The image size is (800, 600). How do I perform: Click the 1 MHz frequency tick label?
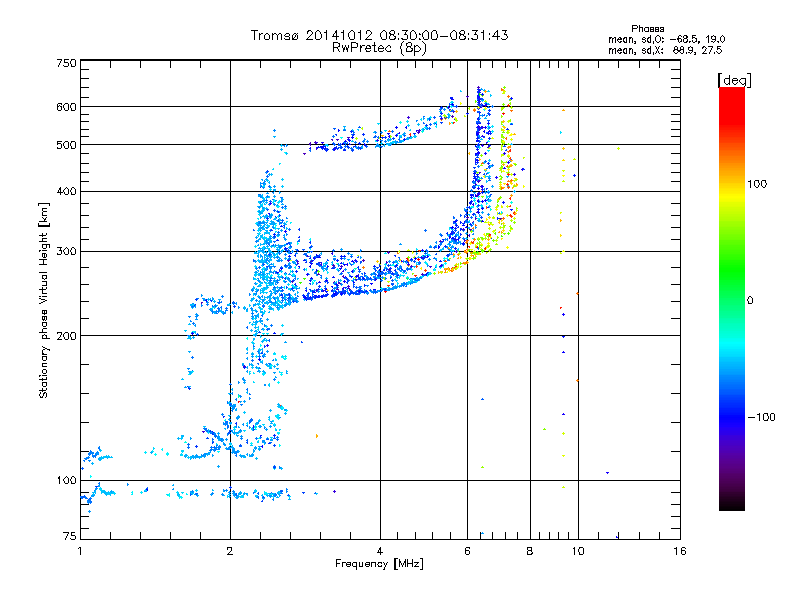(80, 551)
